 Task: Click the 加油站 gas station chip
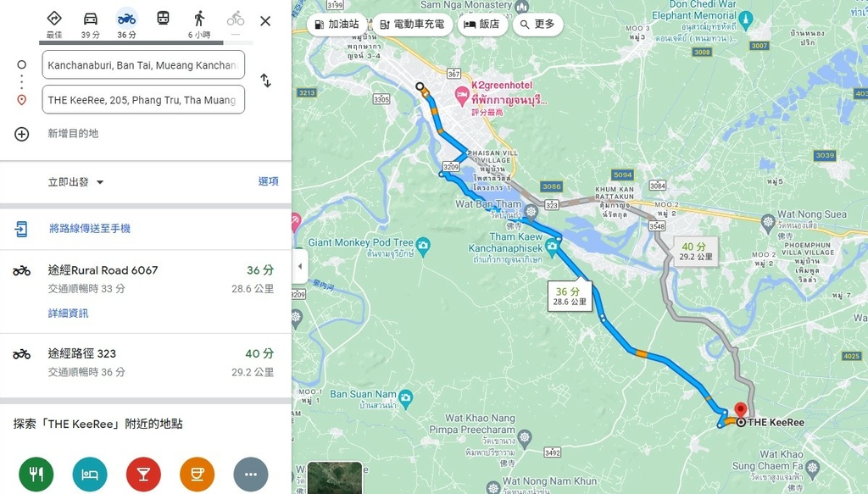[x=337, y=25]
